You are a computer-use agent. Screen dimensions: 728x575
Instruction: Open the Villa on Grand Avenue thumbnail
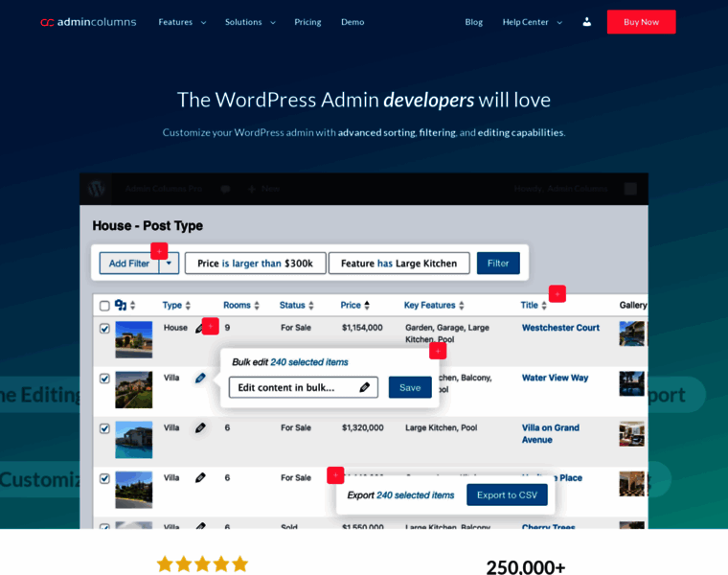(134, 439)
